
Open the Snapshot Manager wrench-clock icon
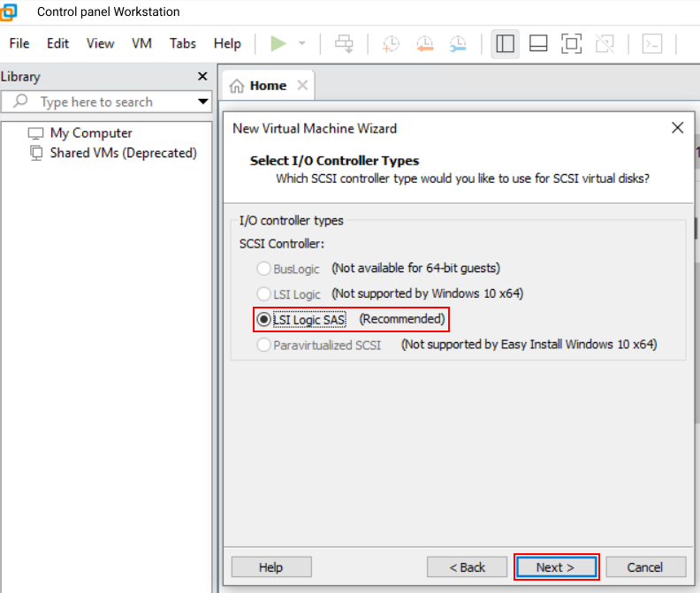pyautogui.click(x=458, y=43)
